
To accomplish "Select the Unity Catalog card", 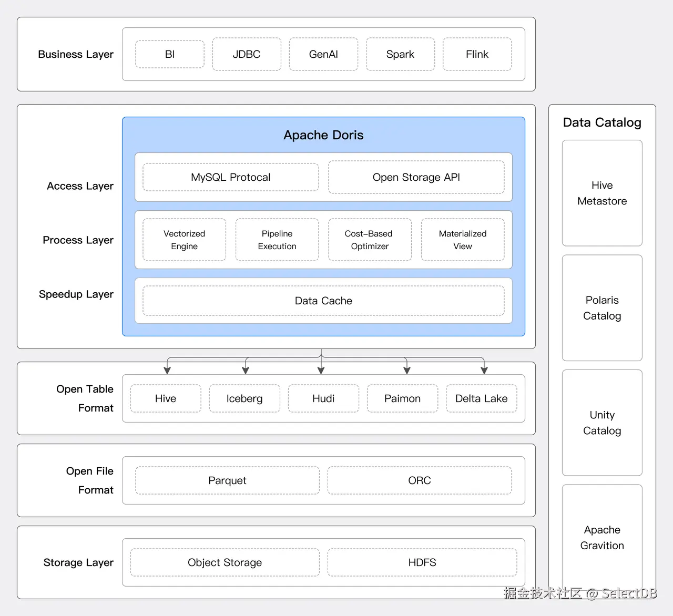I will 602,423.
